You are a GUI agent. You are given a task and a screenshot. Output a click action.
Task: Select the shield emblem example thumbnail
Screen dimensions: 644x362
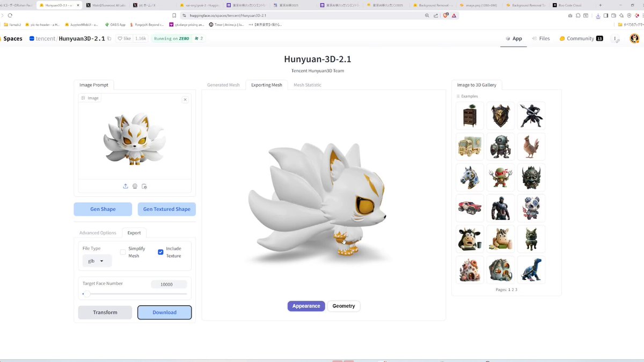click(x=500, y=116)
